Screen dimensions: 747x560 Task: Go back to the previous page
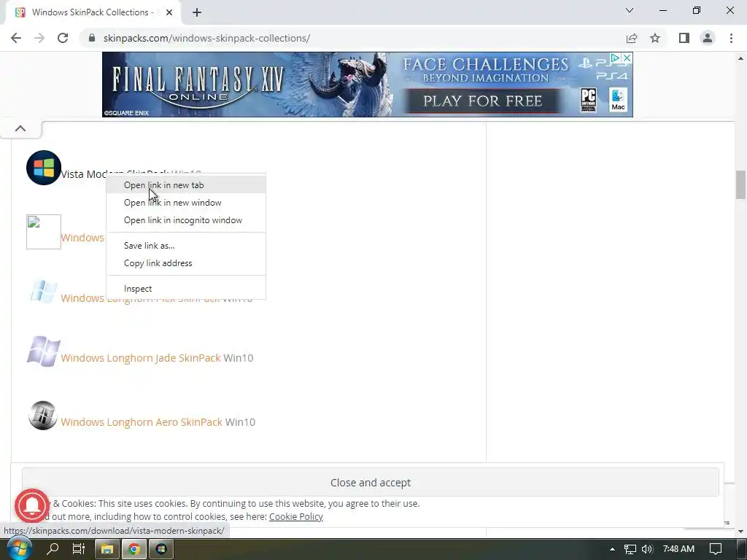point(16,38)
